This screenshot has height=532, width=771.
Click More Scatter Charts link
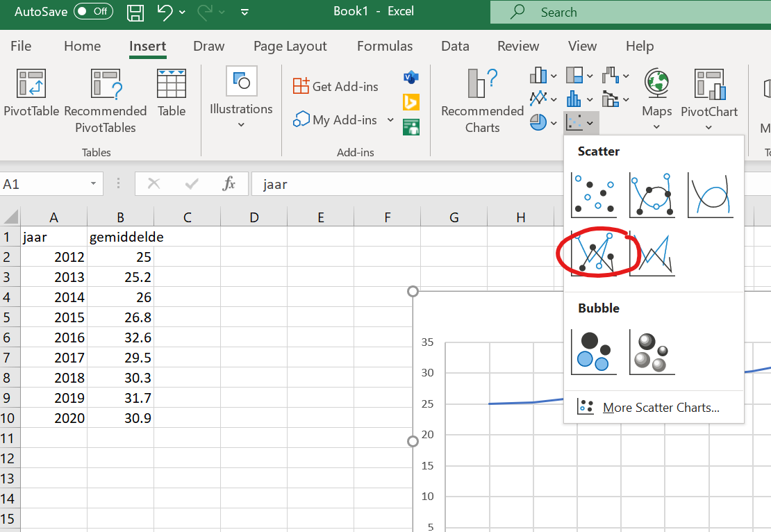(660, 408)
